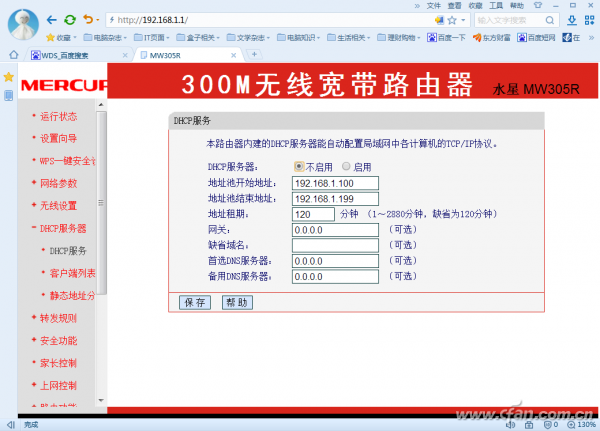The image size is (600, 431).
Task: Switch to the WDS_百度搜索 tab
Action: [x=77, y=56]
